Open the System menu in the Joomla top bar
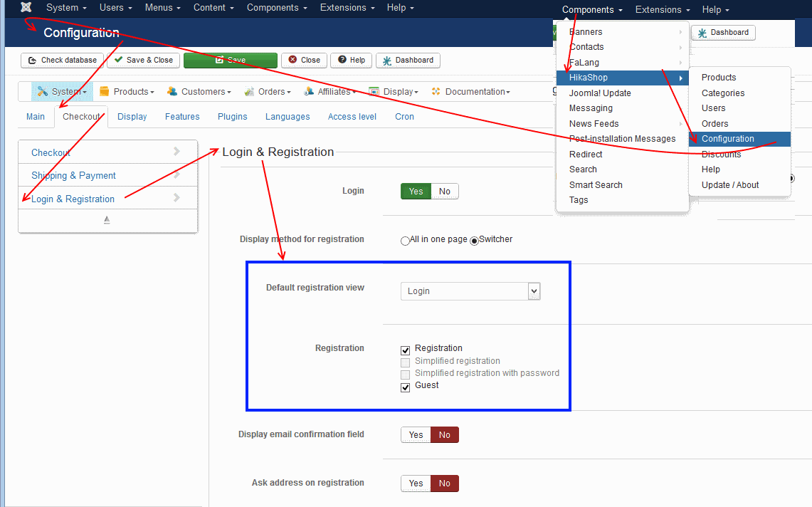This screenshot has width=812, height=507. pos(66,8)
